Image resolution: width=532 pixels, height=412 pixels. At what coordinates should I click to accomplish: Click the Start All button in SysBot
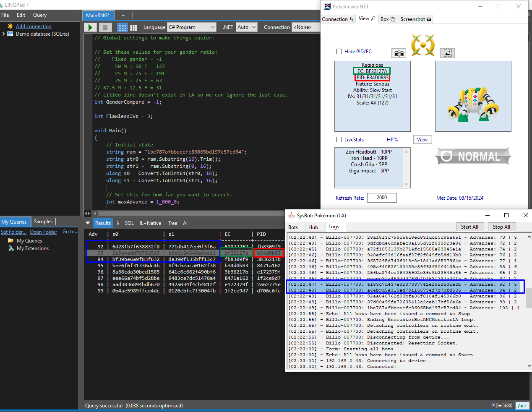[x=469, y=227]
